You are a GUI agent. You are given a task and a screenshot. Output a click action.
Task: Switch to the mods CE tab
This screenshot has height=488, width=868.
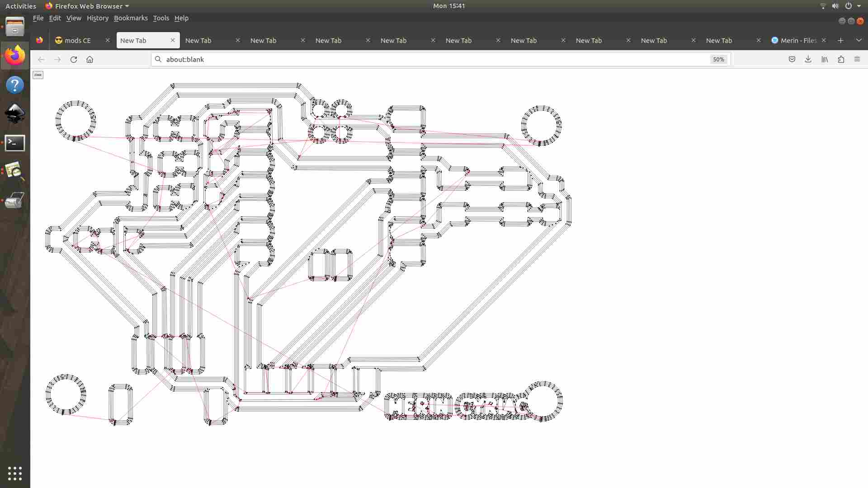click(77, 40)
